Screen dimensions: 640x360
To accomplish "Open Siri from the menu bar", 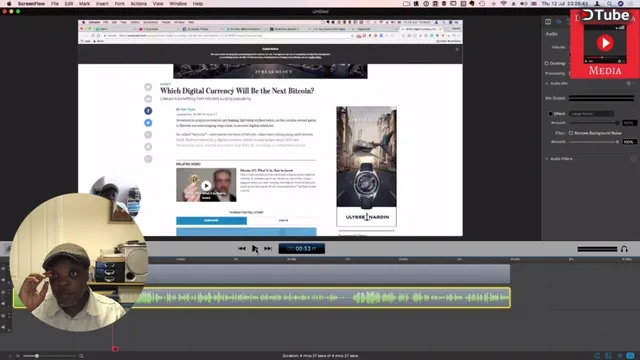I will pyautogui.click(x=620, y=4).
